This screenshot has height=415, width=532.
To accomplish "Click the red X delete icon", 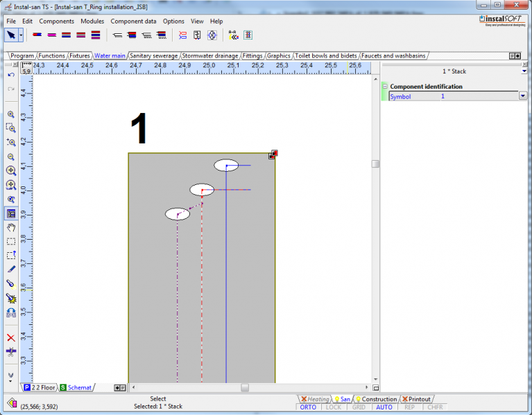I will point(11,337).
